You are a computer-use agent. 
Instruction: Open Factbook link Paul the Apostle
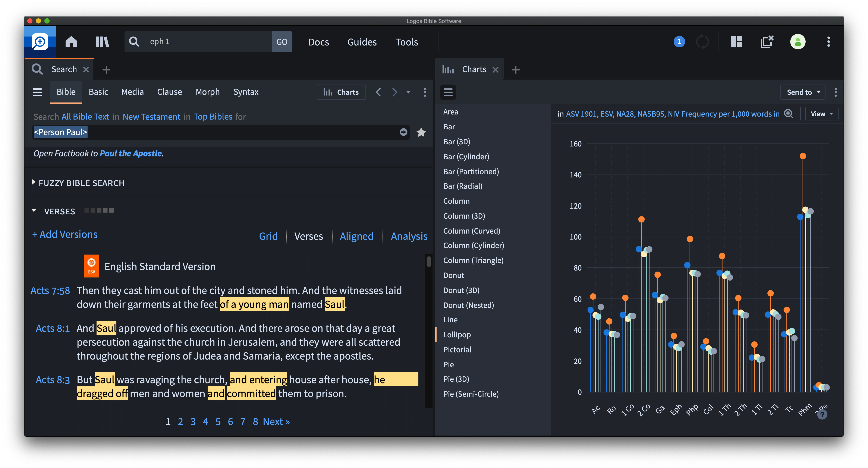[x=131, y=153]
